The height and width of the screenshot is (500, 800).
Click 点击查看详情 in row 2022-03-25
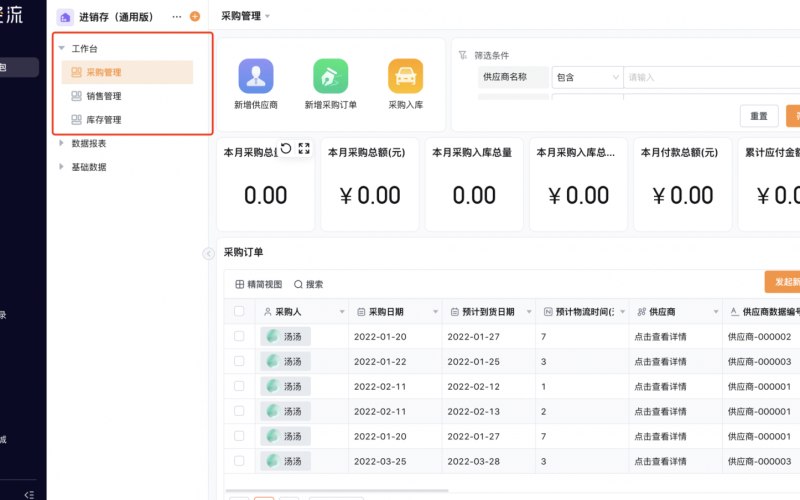660,462
